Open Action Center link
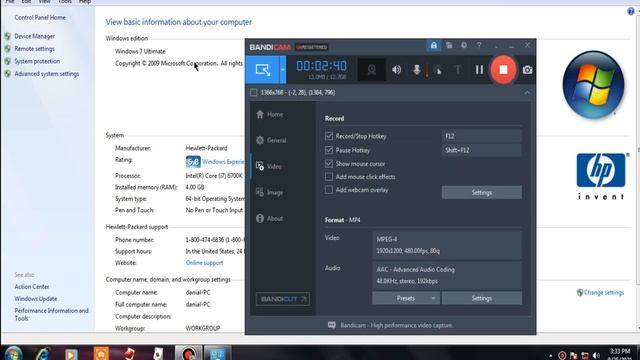Image resolution: width=640 pixels, height=360 pixels. pos(32,287)
